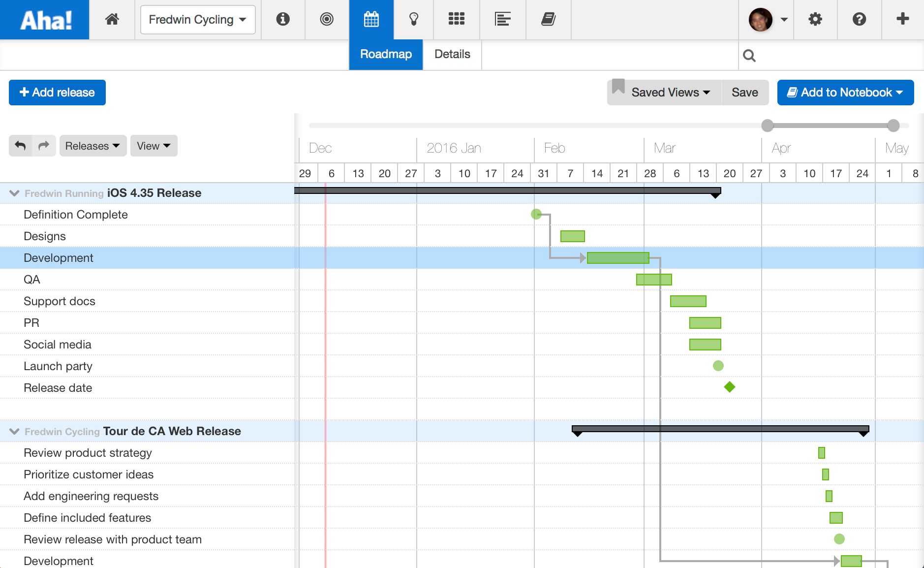Click the Save view button

tap(744, 92)
